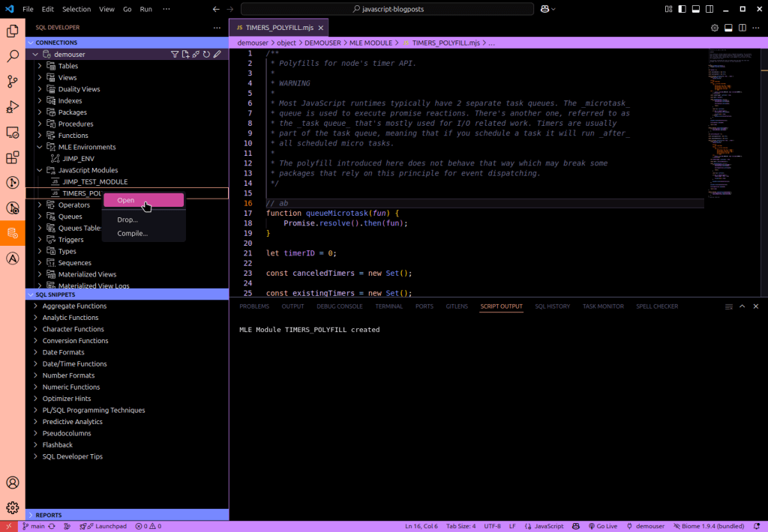Toggle the primary side bar visibility
The width and height of the screenshot is (768, 532).
point(682,9)
